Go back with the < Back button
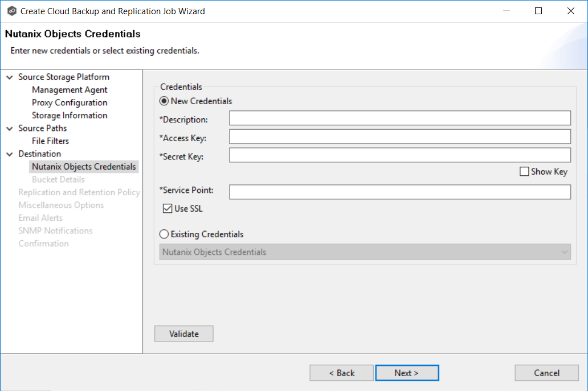The height and width of the screenshot is (391, 588). 342,373
